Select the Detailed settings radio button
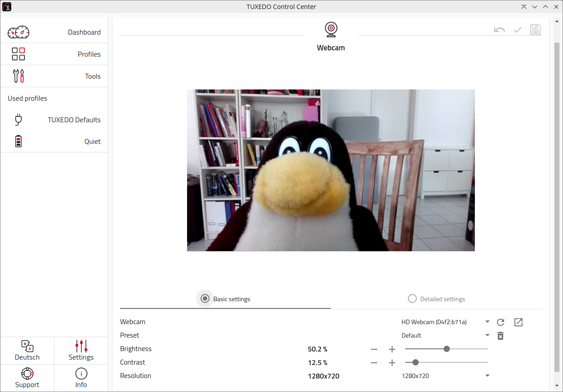The image size is (563, 392). tap(412, 298)
